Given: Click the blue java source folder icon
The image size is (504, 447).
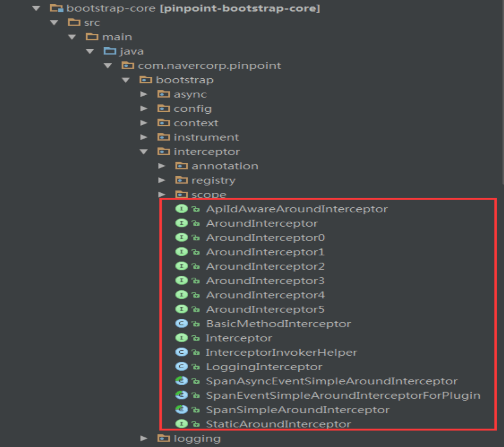Looking at the screenshot, I should 110,51.
